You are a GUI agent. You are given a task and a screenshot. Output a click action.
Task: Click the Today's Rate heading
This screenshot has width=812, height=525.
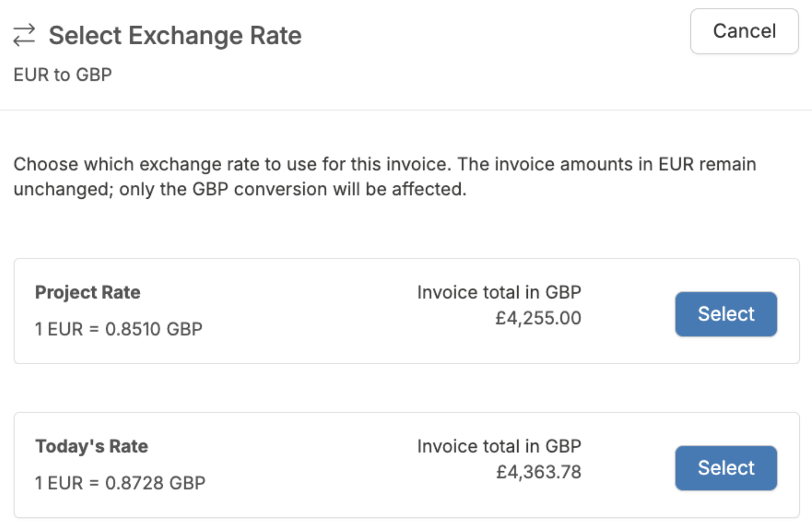(x=91, y=446)
